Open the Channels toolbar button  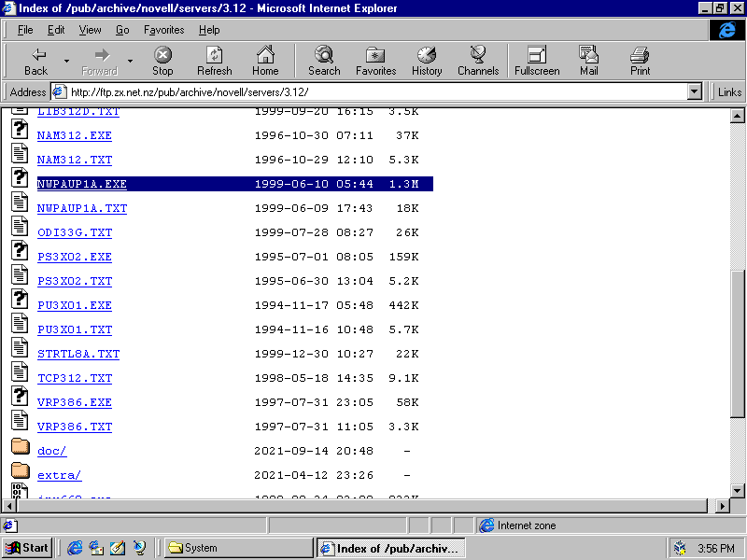[x=478, y=61]
